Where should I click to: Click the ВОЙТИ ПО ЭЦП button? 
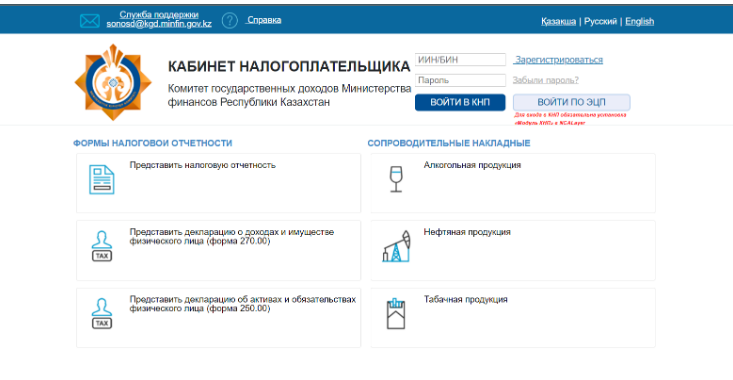pos(571,102)
